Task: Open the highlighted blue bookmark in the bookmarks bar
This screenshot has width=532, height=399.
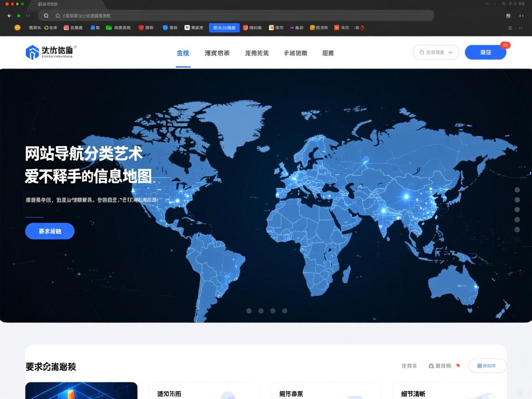Action: point(224,28)
